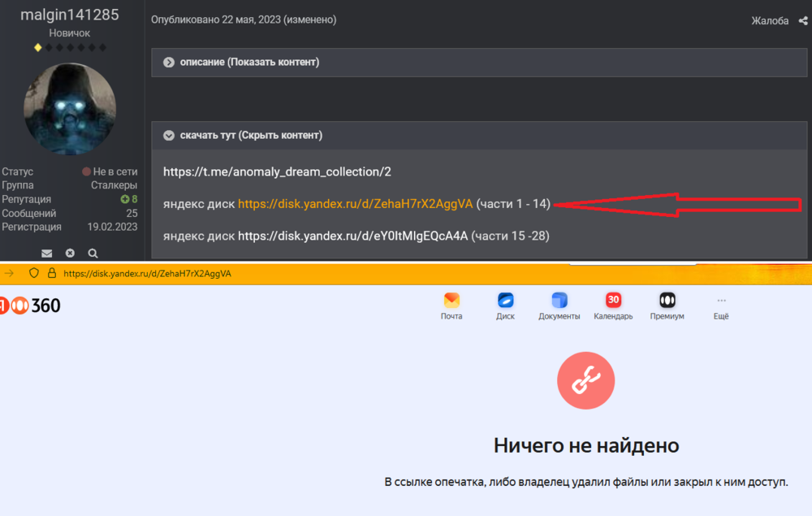Screen dimensions: 812x516
Task: Send message via envelope icon under profile
Action: pyautogui.click(x=46, y=254)
